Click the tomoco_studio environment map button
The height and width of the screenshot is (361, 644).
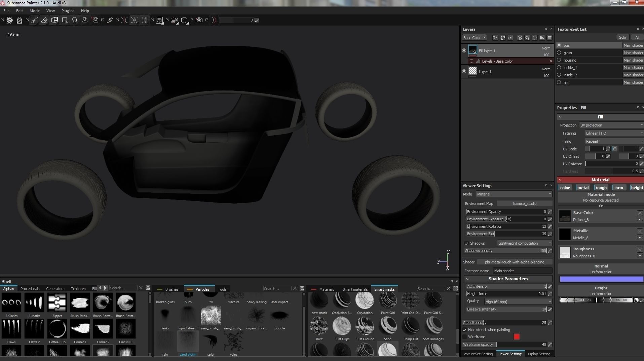tap(525, 204)
